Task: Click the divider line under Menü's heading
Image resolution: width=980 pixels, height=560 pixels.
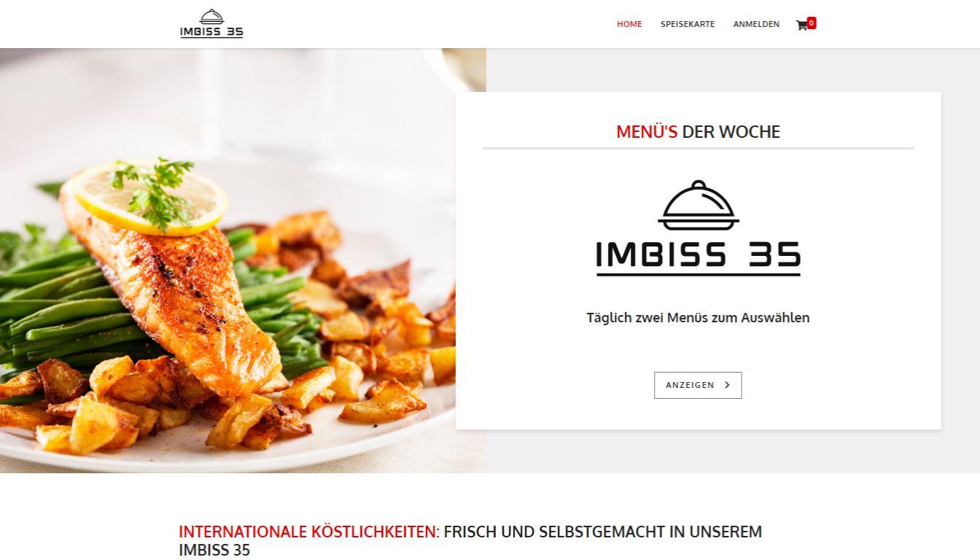Action: [x=698, y=148]
